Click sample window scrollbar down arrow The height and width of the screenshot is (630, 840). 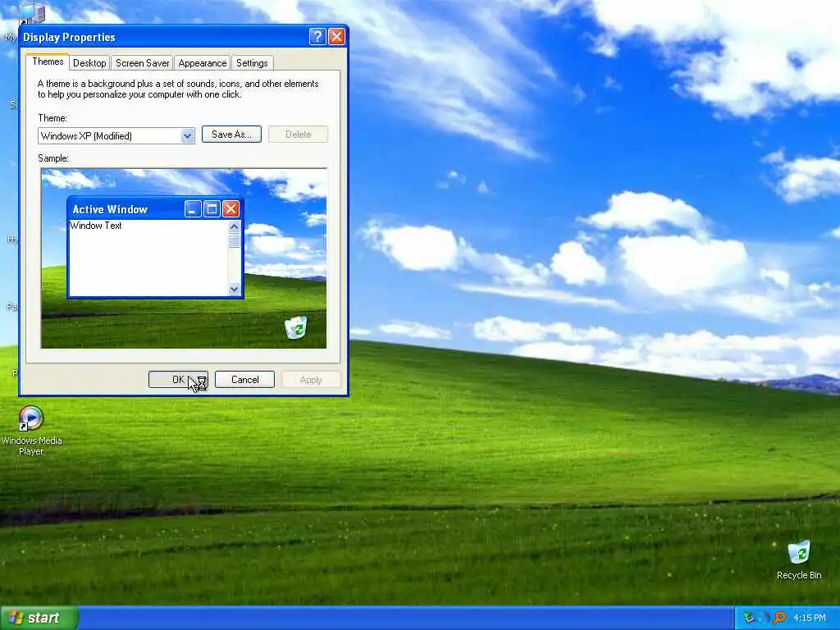(234, 290)
